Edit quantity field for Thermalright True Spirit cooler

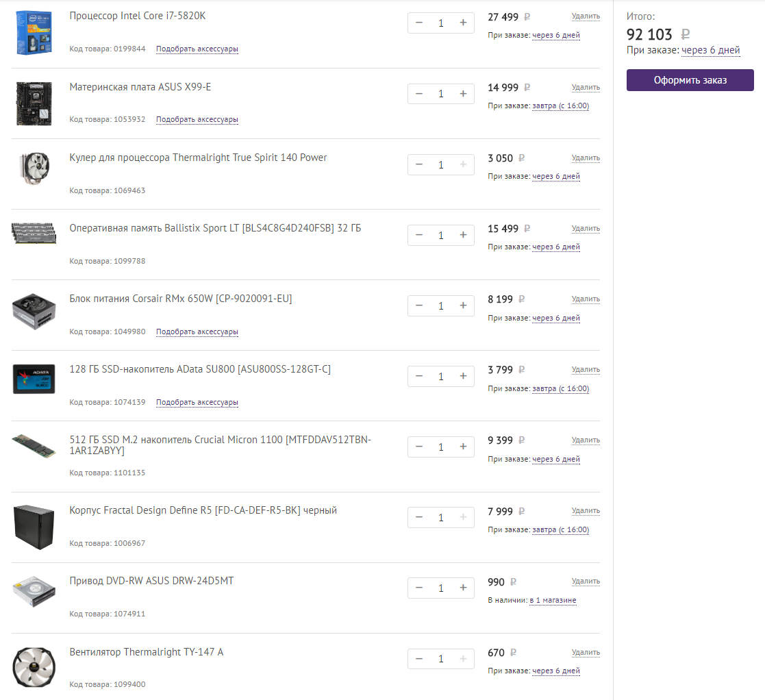pyautogui.click(x=441, y=165)
